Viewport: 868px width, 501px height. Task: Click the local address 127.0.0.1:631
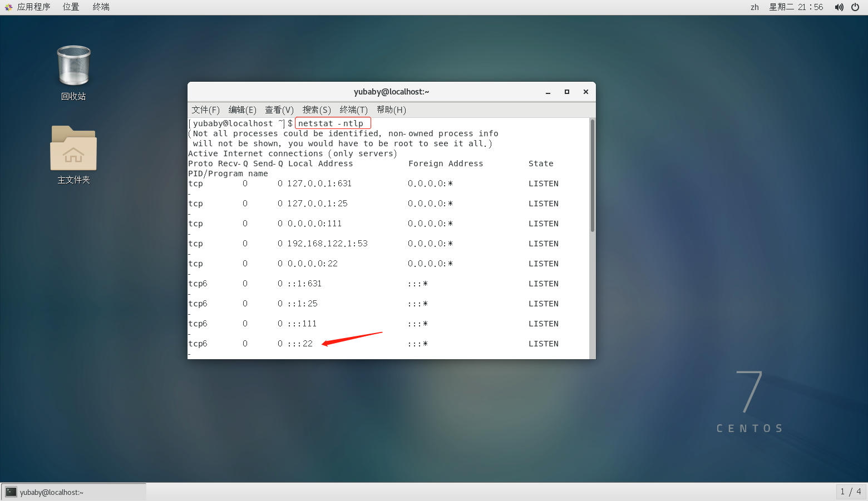tap(319, 183)
